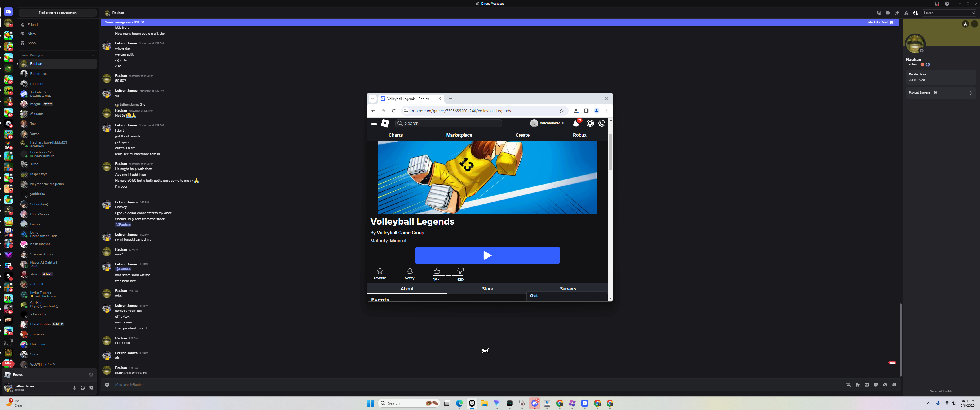This screenshot has width=980, height=410.
Task: Open attachment plus menu in message bar
Action: tap(107, 385)
